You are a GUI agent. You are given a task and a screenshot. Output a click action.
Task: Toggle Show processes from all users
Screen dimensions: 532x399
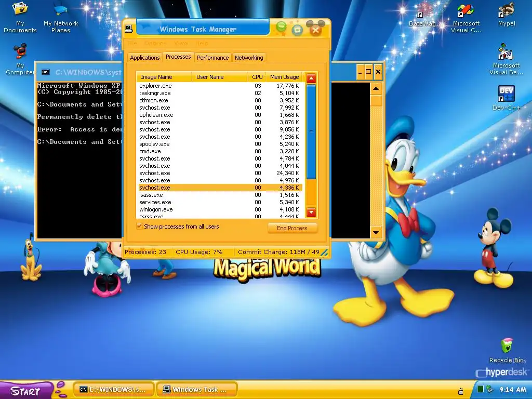139,226
